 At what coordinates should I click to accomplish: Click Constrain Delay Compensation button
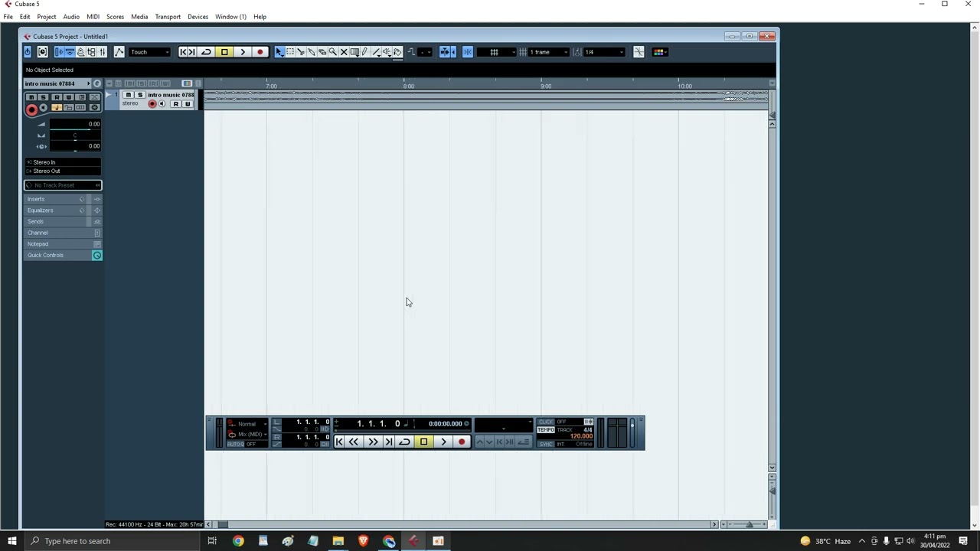[42, 52]
